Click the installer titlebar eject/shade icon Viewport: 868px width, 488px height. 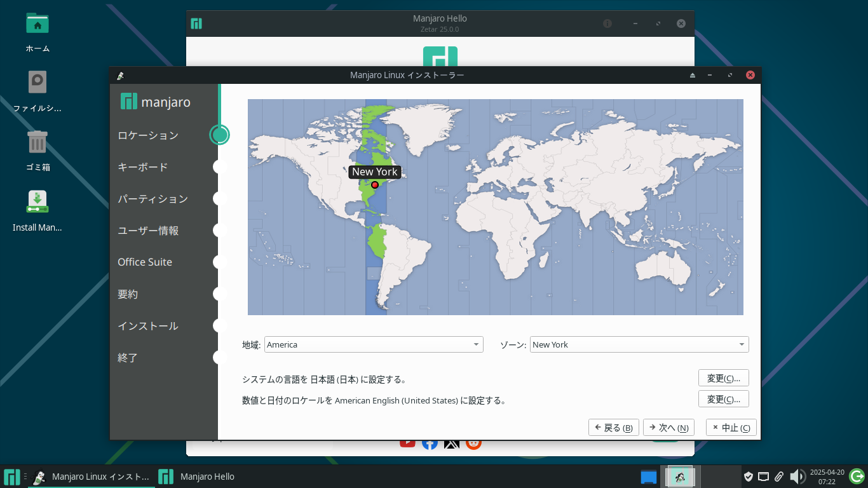click(693, 75)
